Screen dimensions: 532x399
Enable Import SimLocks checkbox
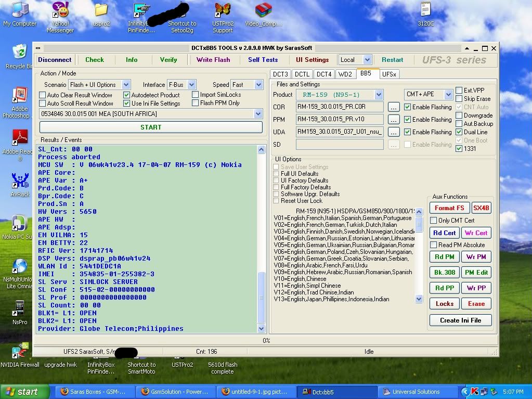click(x=195, y=95)
